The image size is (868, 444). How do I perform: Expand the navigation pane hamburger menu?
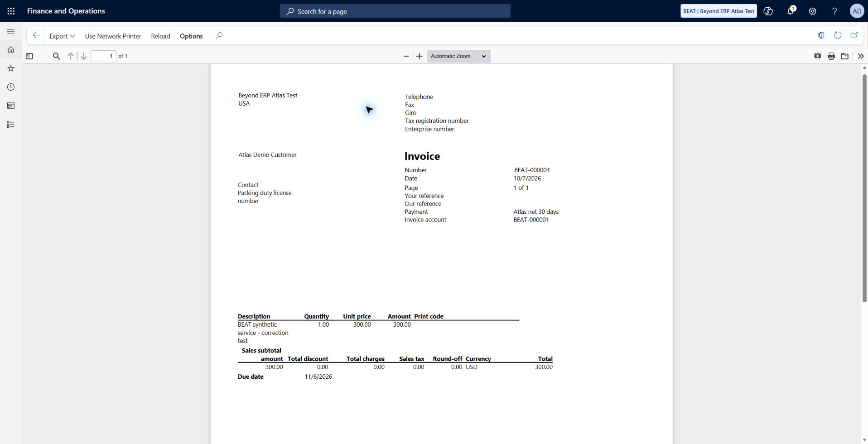coord(11,32)
